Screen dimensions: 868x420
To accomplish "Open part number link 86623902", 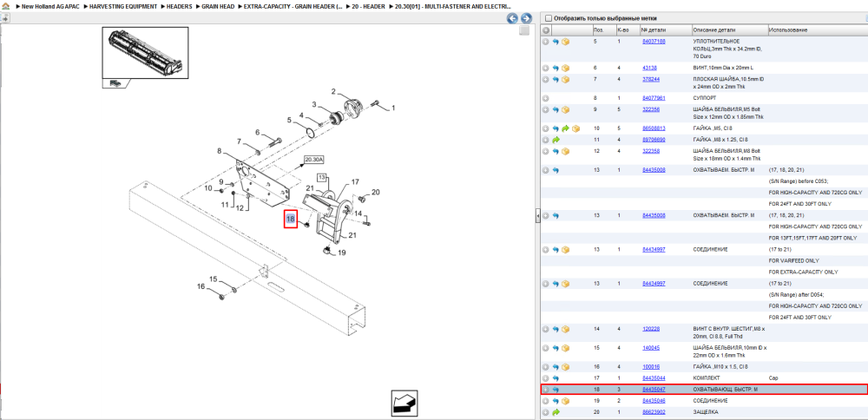I will (x=654, y=412).
